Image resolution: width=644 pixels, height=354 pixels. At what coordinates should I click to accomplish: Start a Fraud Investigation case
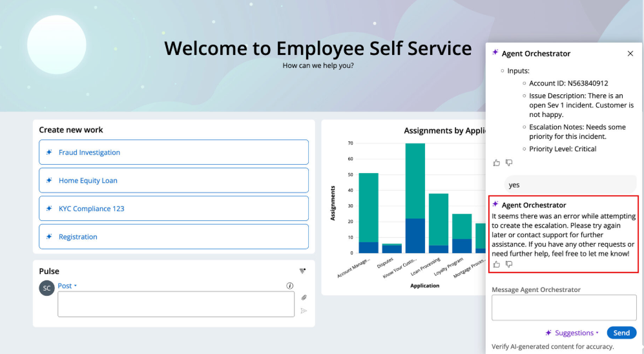pos(174,152)
